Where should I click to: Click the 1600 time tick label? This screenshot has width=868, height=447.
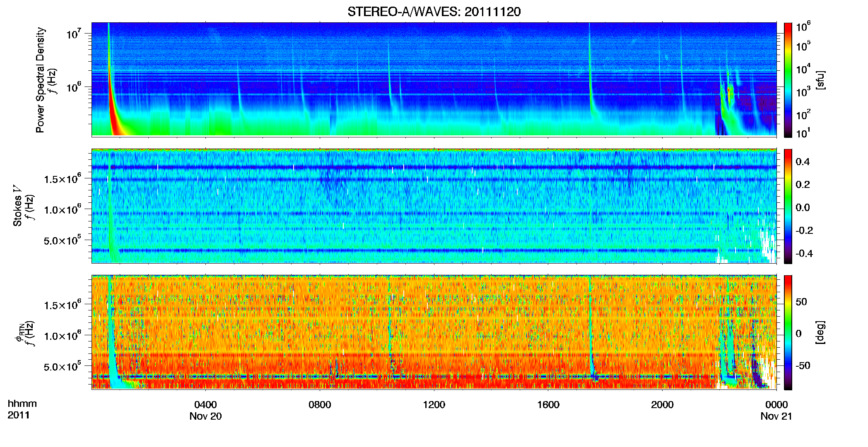click(548, 405)
